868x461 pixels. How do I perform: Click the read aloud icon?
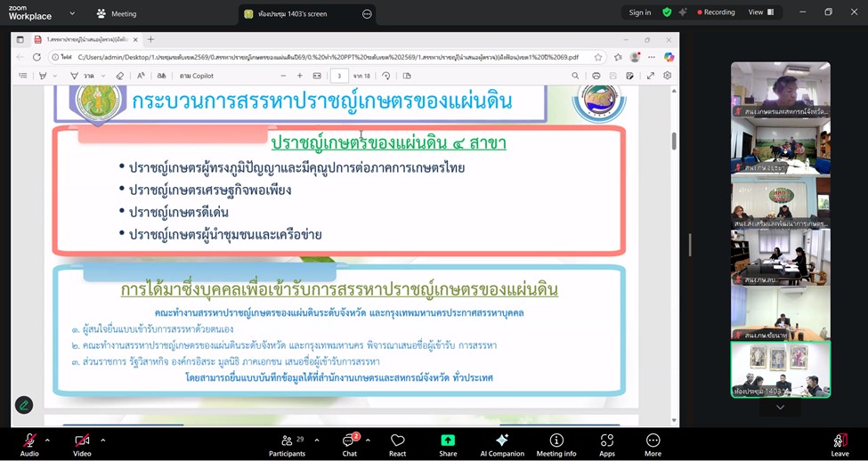click(x=142, y=76)
